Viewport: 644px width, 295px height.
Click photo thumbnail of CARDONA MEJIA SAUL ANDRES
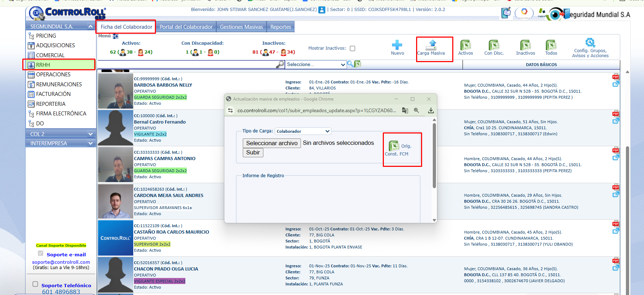115,201
